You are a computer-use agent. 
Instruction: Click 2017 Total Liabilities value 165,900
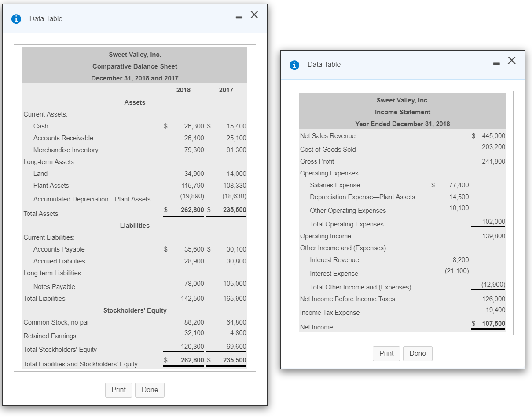pos(235,299)
